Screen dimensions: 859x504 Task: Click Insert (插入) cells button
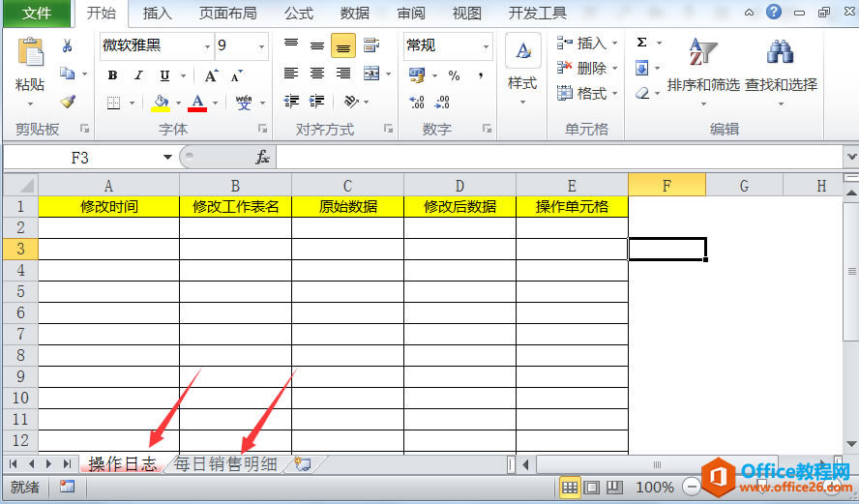(x=587, y=44)
